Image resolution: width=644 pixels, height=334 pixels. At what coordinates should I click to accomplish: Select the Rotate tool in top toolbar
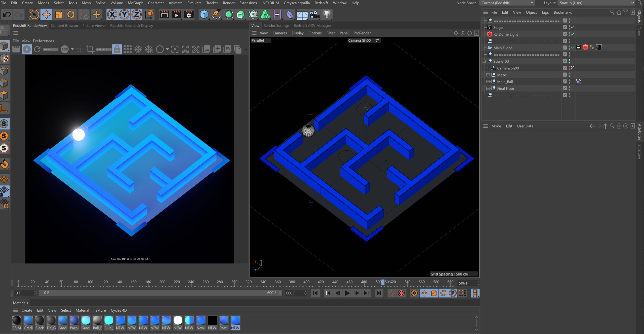pos(71,15)
